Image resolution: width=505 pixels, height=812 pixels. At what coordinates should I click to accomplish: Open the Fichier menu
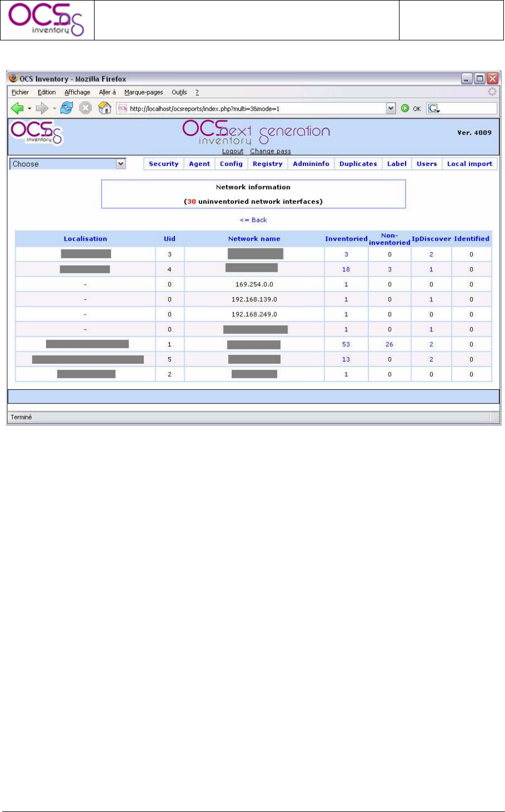[x=20, y=92]
